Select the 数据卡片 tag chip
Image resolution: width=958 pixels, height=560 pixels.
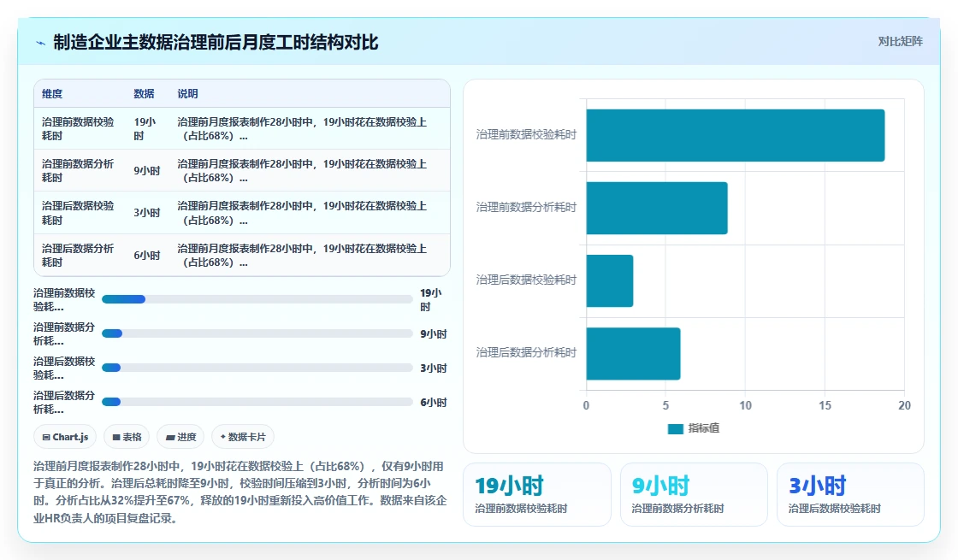click(x=243, y=437)
